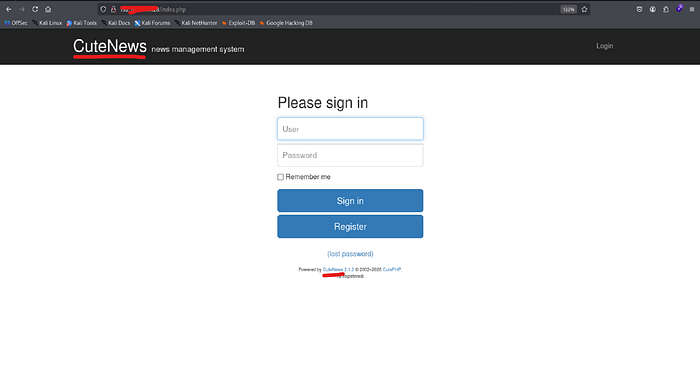This screenshot has width=700, height=377.
Task: Click the CuteNews logo heading
Action: (x=110, y=46)
